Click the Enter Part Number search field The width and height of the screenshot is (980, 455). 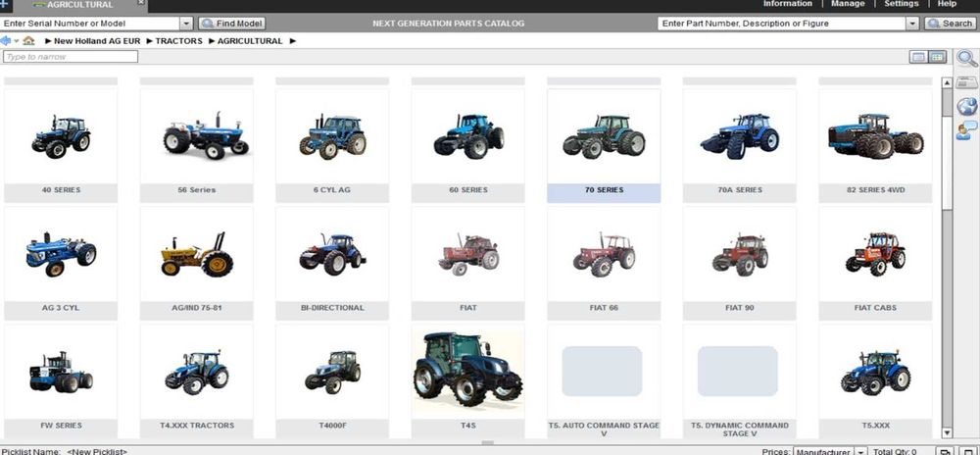(782, 24)
